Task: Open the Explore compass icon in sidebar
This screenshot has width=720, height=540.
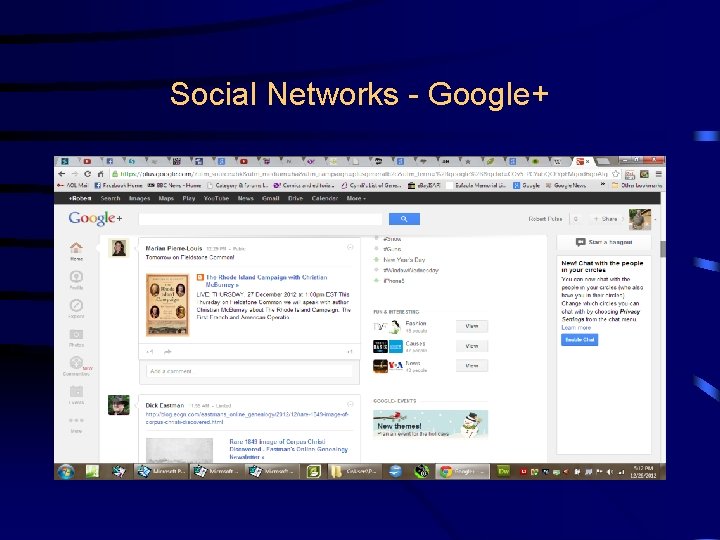Action: 76,305
